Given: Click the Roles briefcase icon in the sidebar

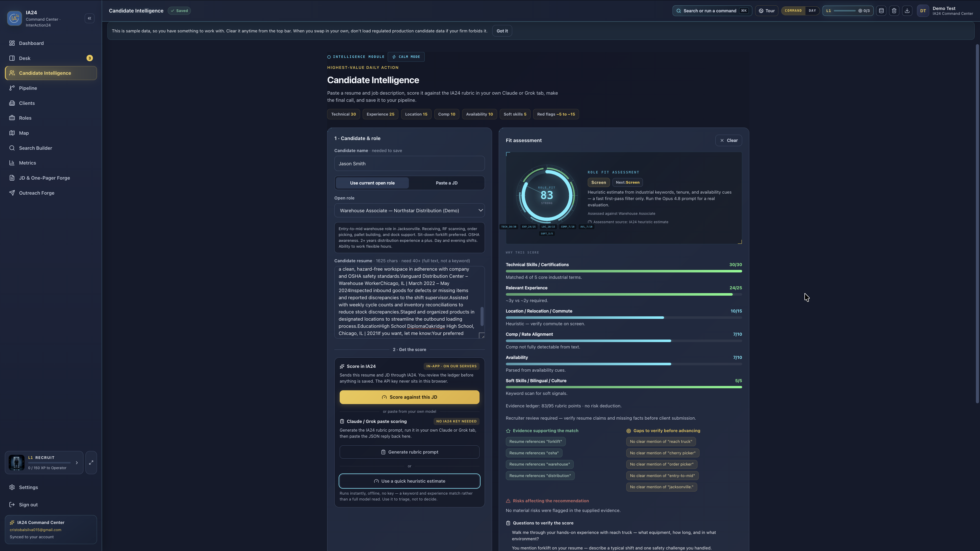Looking at the screenshot, I should (x=12, y=118).
